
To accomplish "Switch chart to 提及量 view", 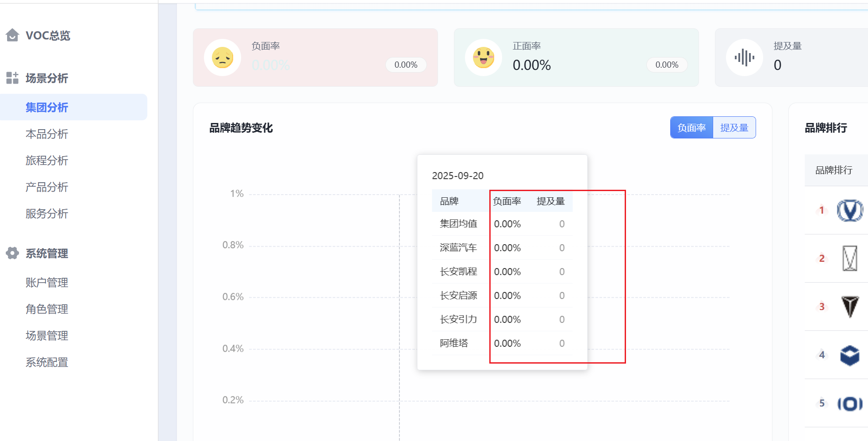I will [734, 128].
